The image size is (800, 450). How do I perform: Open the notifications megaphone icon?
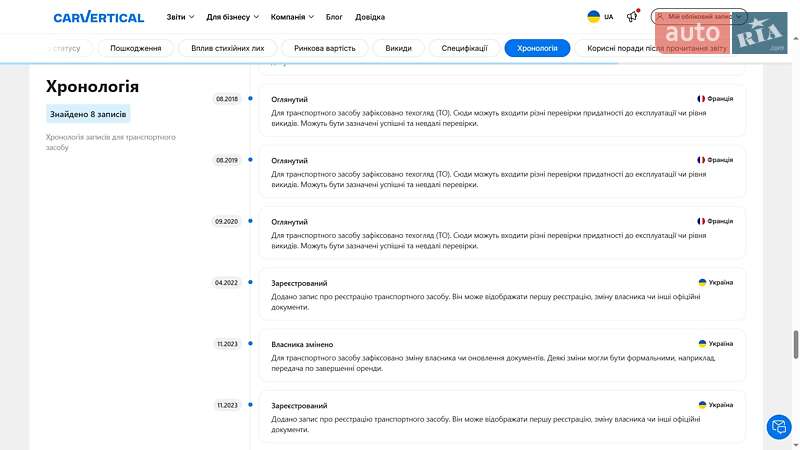pos(632,17)
